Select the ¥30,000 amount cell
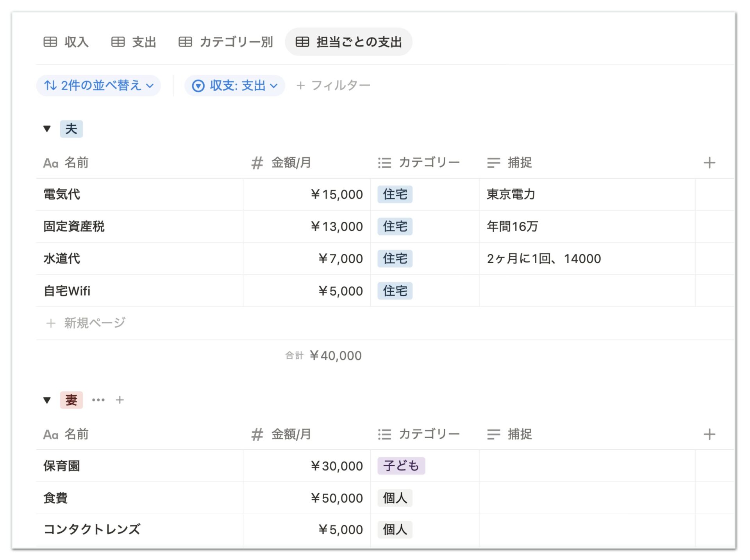 [307, 466]
